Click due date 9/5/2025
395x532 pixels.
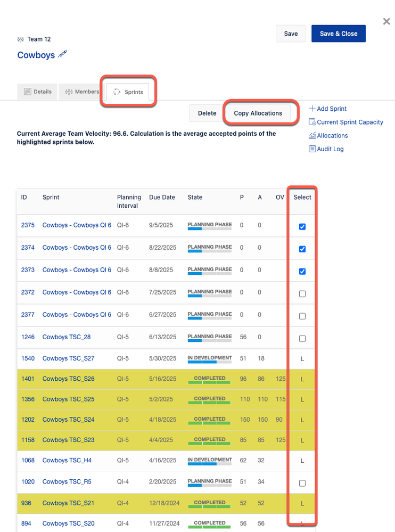click(161, 225)
